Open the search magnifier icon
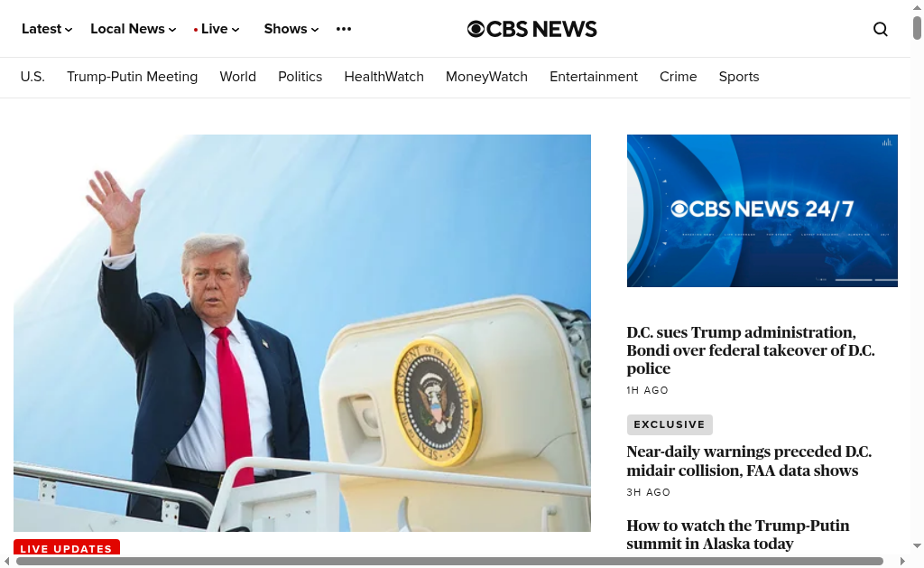 881,29
